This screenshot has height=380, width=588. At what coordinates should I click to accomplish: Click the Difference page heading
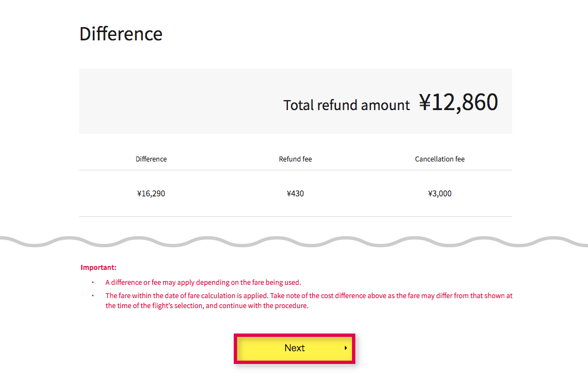120,34
